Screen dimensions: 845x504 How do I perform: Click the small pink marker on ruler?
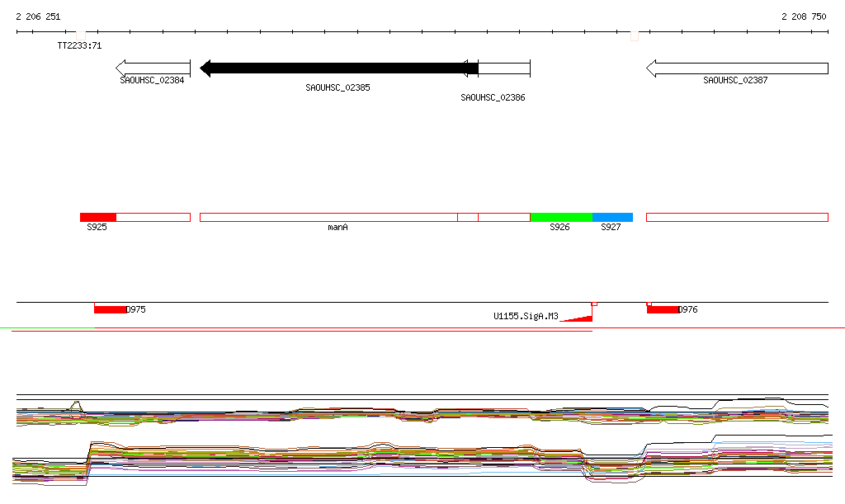coord(634,35)
